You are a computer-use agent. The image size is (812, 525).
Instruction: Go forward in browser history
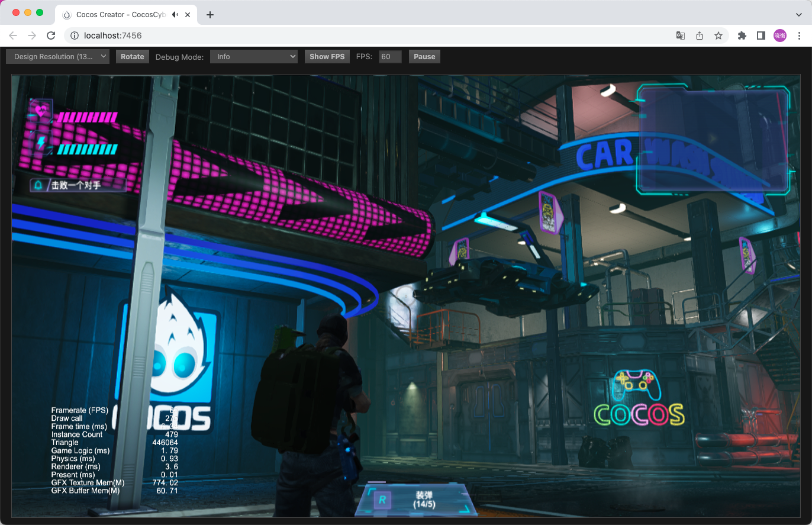pos(32,36)
